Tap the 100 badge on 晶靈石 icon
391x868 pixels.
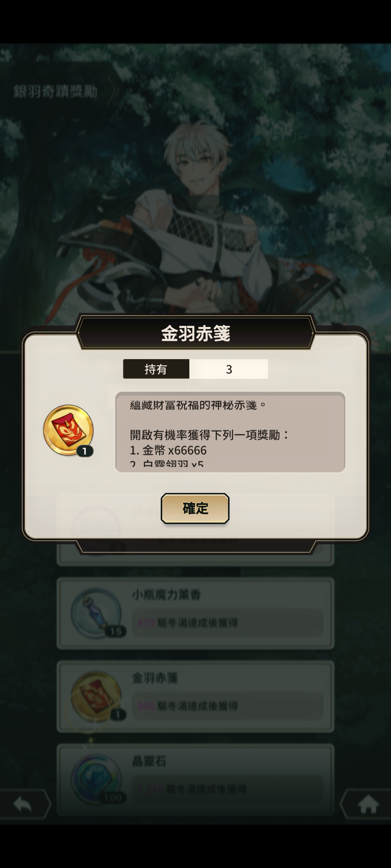pyautogui.click(x=113, y=797)
